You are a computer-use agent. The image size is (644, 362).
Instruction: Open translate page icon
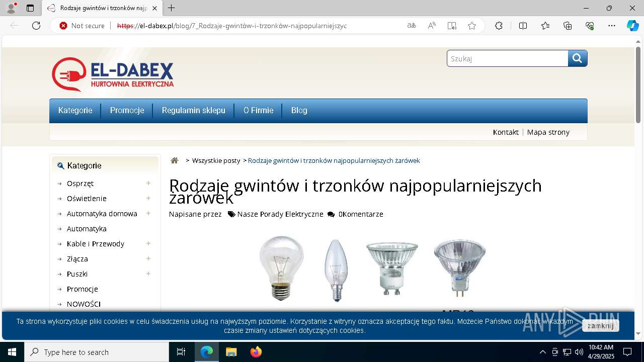click(412, 26)
